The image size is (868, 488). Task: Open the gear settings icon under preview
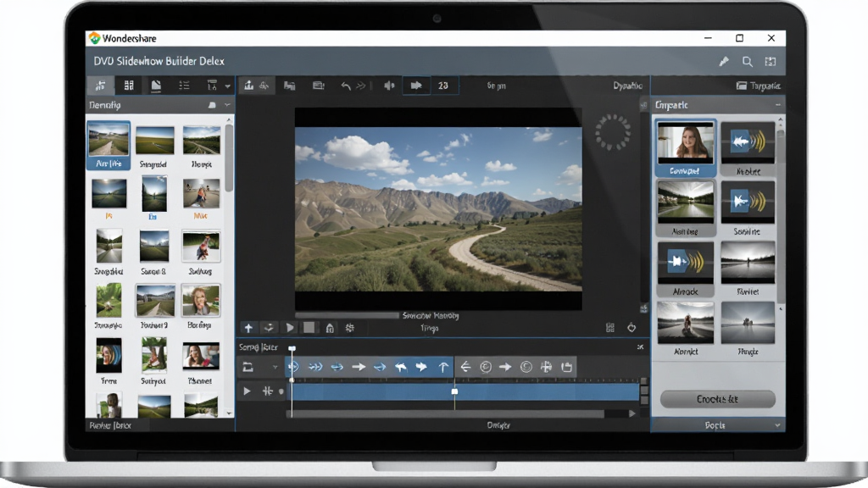(350, 328)
